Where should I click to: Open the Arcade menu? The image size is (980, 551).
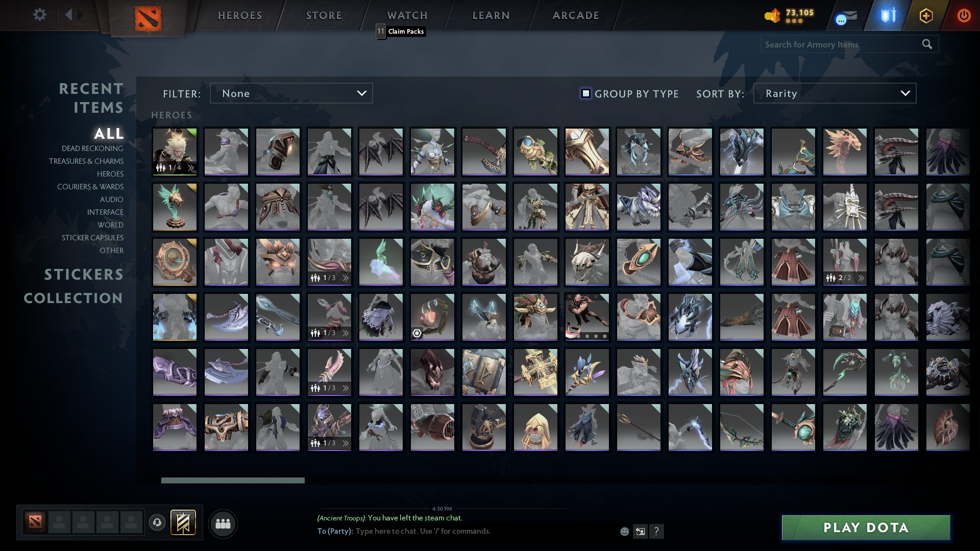coord(575,15)
